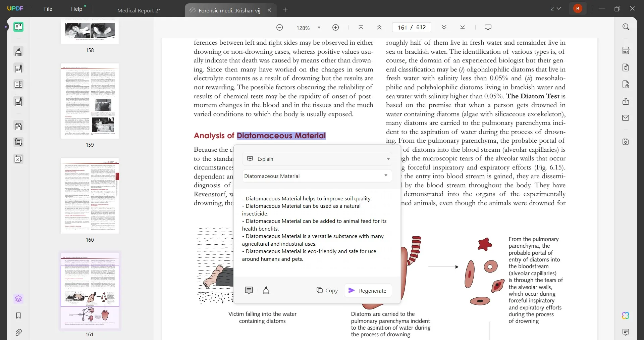Close the Forensic medi...Krishan vij tab
The height and width of the screenshot is (340, 644).
tap(269, 10)
